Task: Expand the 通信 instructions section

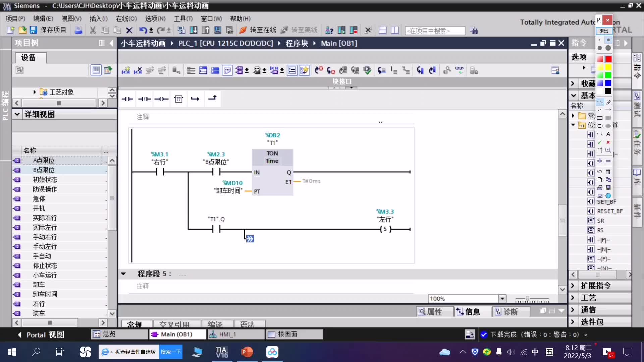Action: (x=573, y=310)
